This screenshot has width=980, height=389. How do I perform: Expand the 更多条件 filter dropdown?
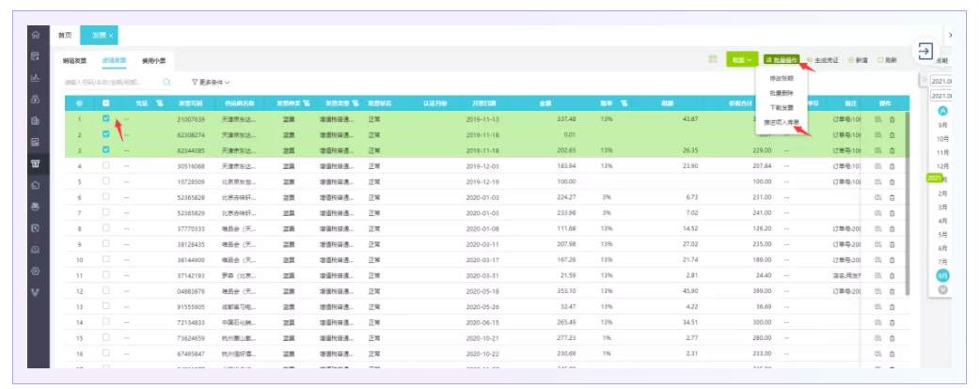[x=211, y=82]
